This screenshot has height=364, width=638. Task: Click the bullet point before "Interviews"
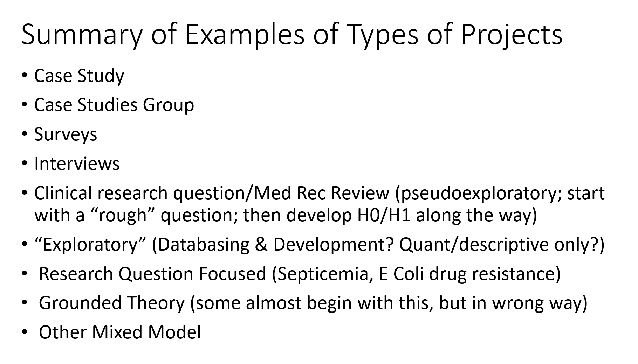(24, 164)
